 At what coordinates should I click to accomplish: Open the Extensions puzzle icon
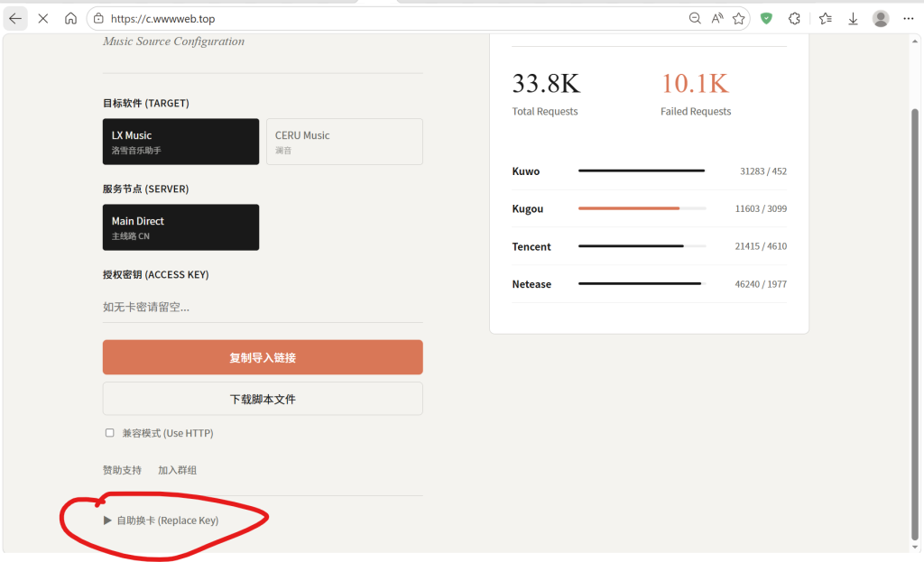[x=794, y=19]
